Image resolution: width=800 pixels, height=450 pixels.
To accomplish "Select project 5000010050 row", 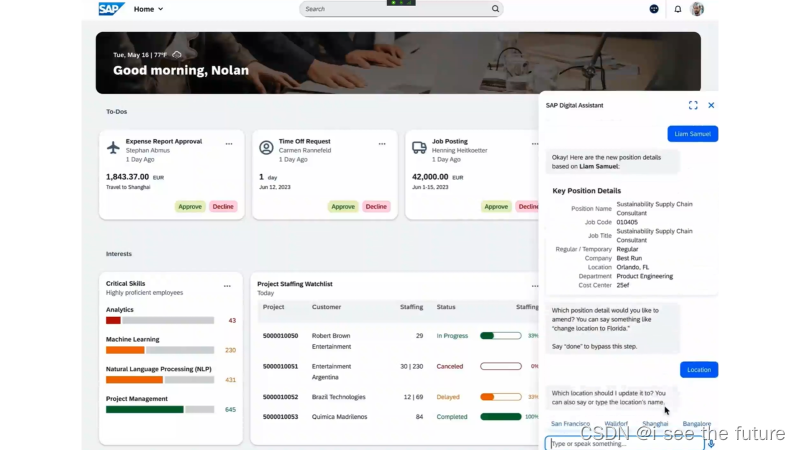I will pyautogui.click(x=398, y=341).
